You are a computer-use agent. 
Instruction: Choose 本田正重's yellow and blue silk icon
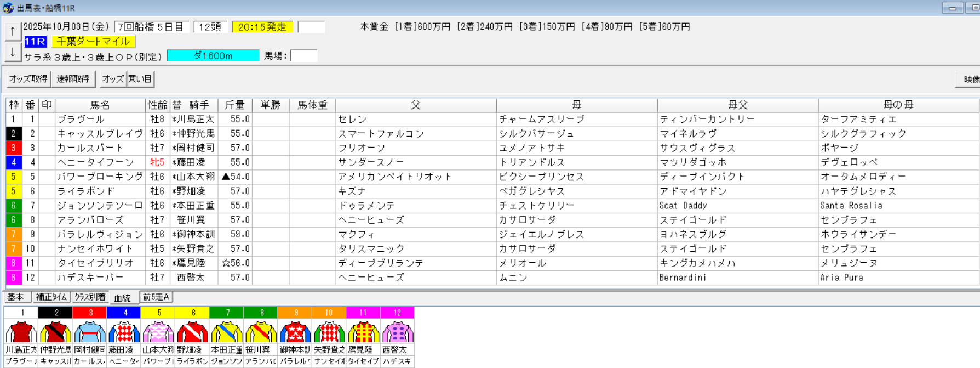(x=227, y=332)
